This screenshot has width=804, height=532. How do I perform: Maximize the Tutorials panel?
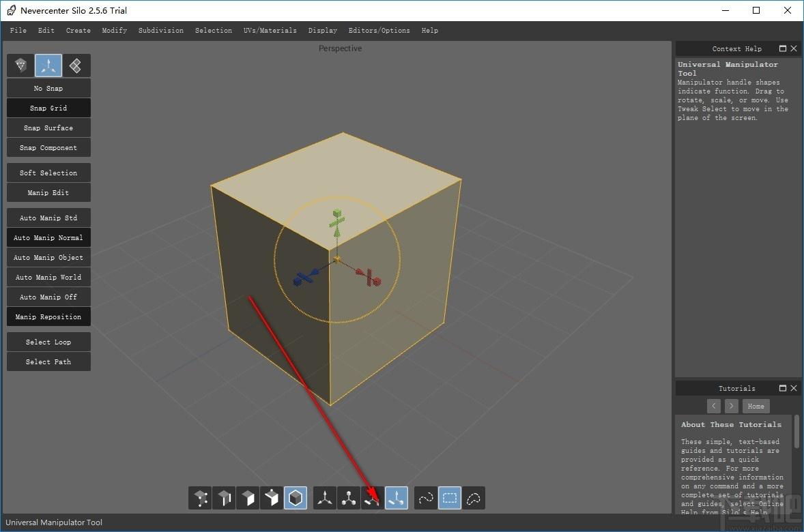click(782, 388)
